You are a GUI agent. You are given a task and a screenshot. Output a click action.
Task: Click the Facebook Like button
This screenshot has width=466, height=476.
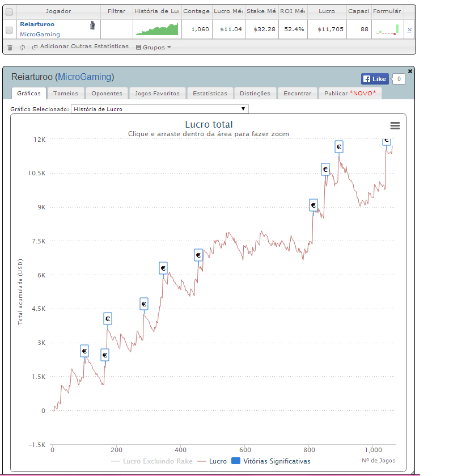point(375,79)
